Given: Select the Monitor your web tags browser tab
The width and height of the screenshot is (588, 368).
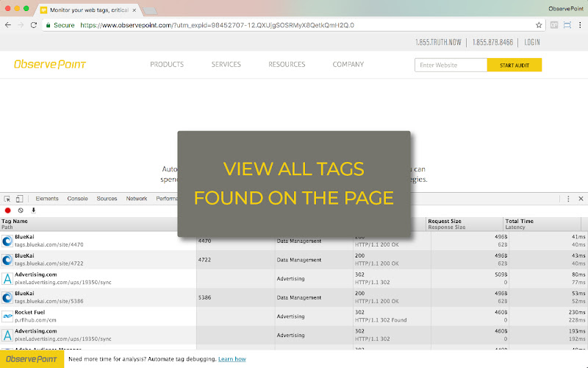Looking at the screenshot, I should (x=89, y=10).
